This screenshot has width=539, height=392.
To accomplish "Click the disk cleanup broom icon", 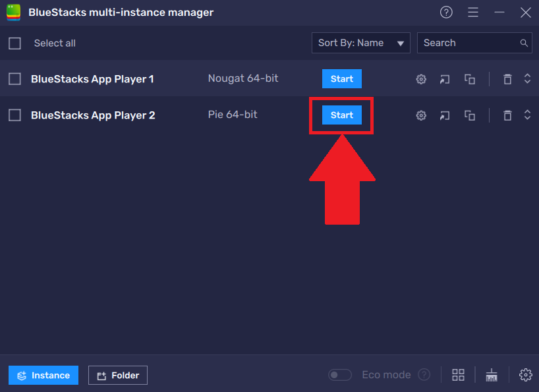I will tap(492, 375).
